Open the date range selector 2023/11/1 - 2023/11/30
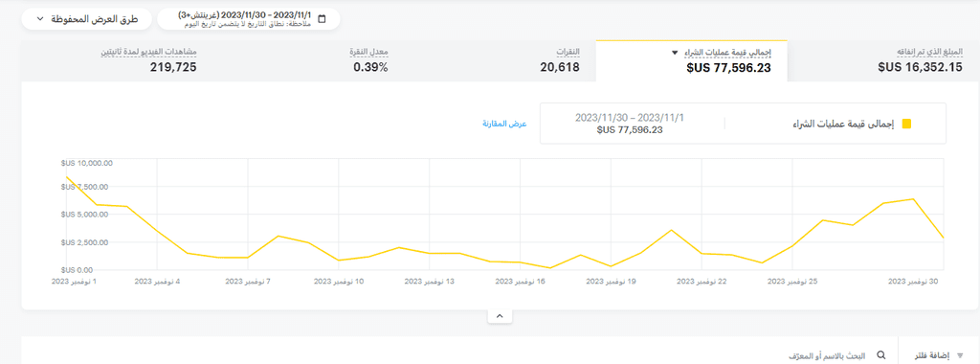 [x=249, y=19]
